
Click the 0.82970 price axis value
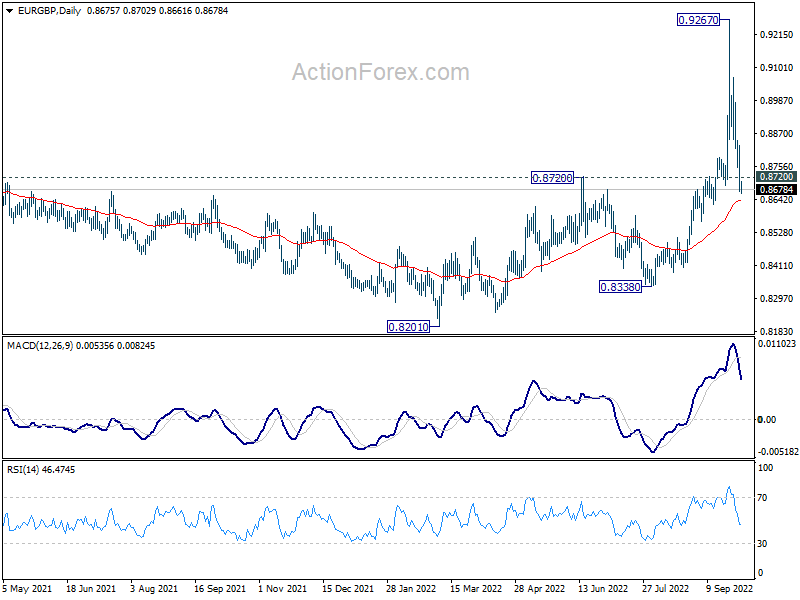777,298
